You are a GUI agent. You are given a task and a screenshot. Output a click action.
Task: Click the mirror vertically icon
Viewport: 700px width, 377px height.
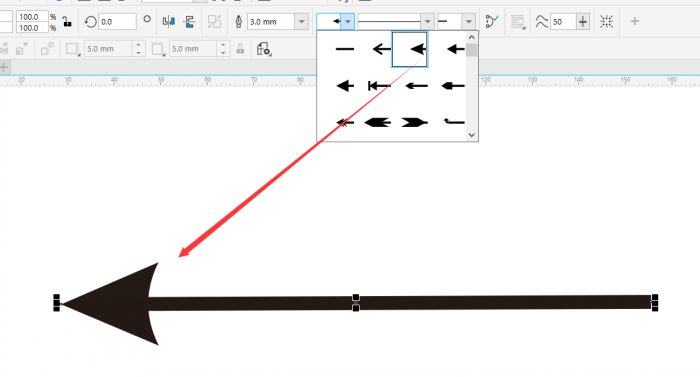coord(189,21)
